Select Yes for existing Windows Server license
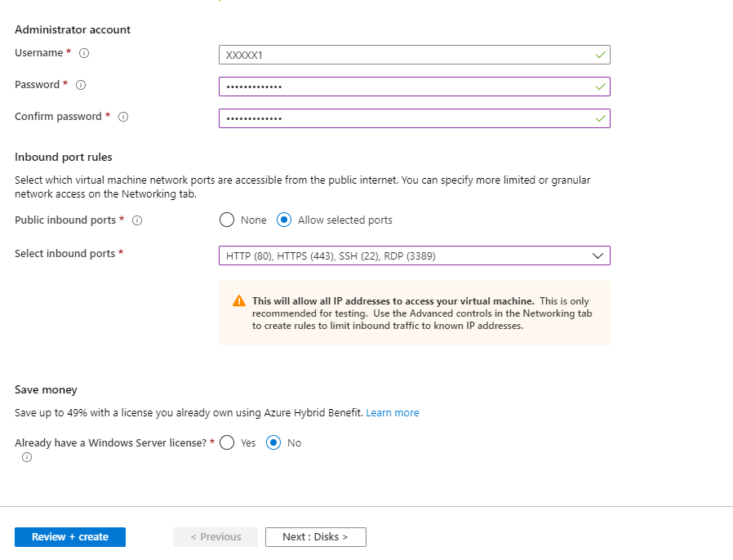Viewport: 733px width, 560px height. (x=227, y=442)
